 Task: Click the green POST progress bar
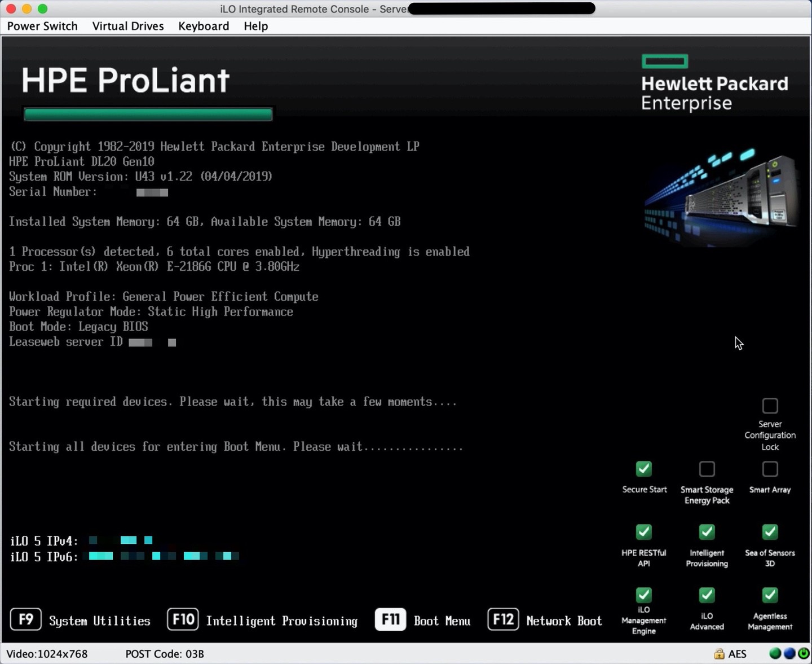[148, 115]
